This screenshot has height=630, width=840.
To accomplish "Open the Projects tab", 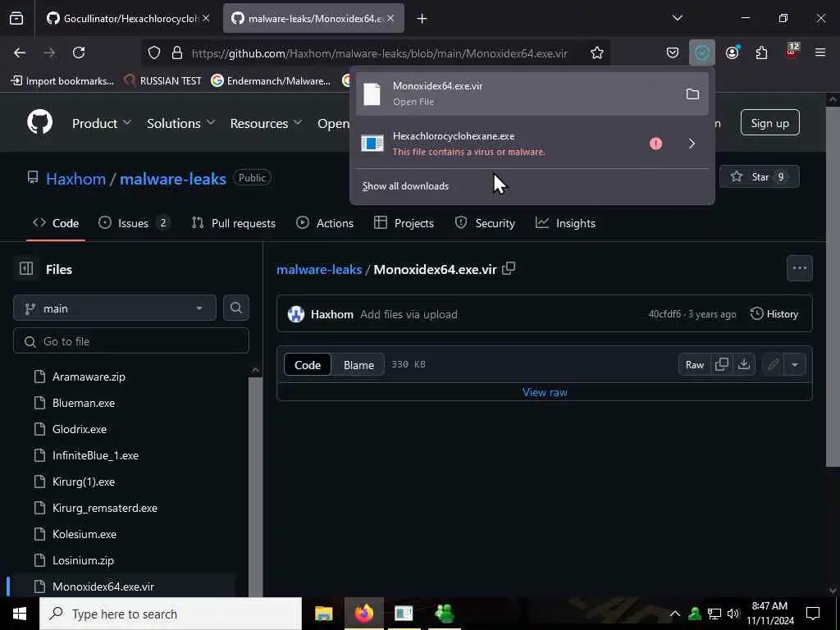I will pyautogui.click(x=404, y=223).
